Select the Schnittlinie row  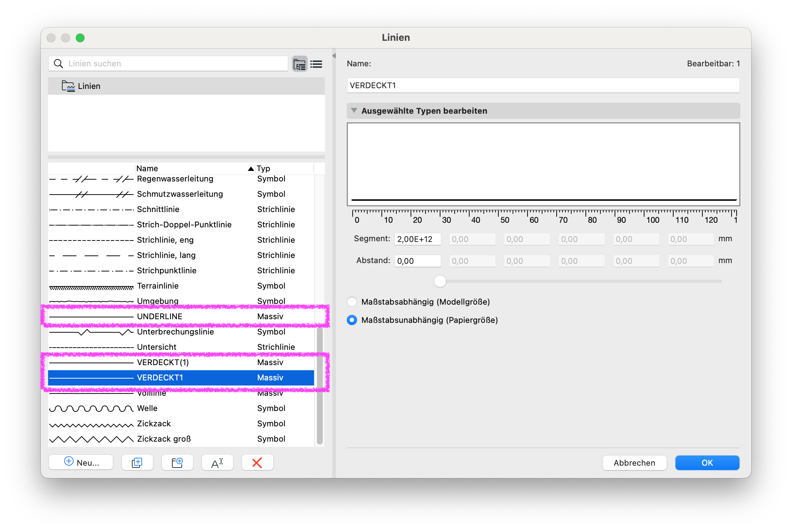(181, 209)
